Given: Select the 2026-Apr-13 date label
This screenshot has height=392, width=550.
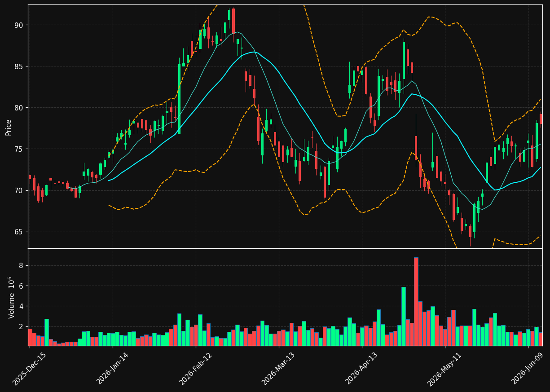Looking at the screenshot, I should 361,369.
